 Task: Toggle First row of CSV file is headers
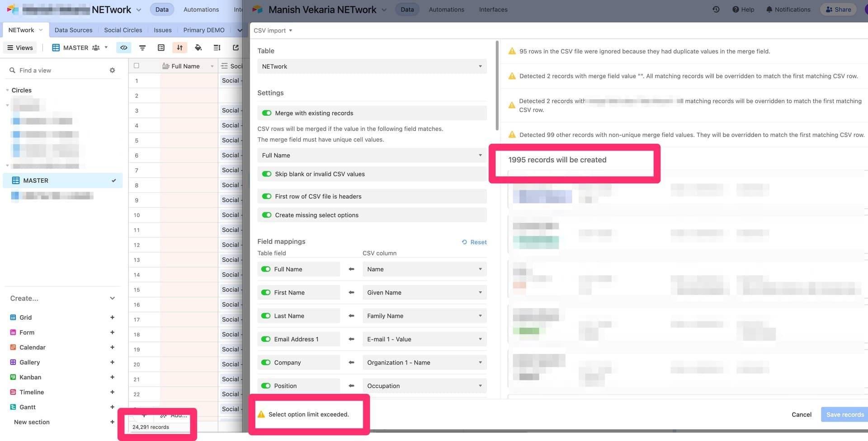click(x=267, y=196)
